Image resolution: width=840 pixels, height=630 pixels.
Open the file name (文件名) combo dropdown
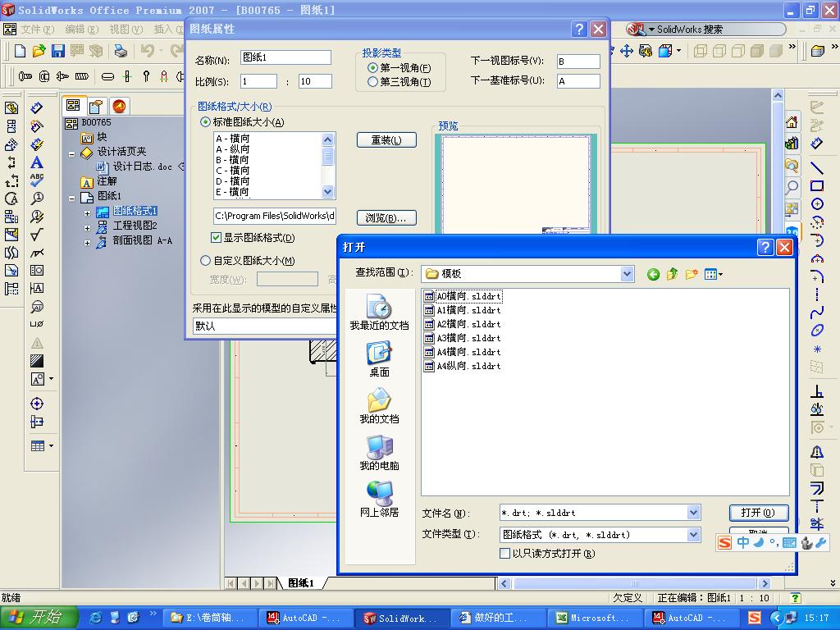[x=693, y=513]
